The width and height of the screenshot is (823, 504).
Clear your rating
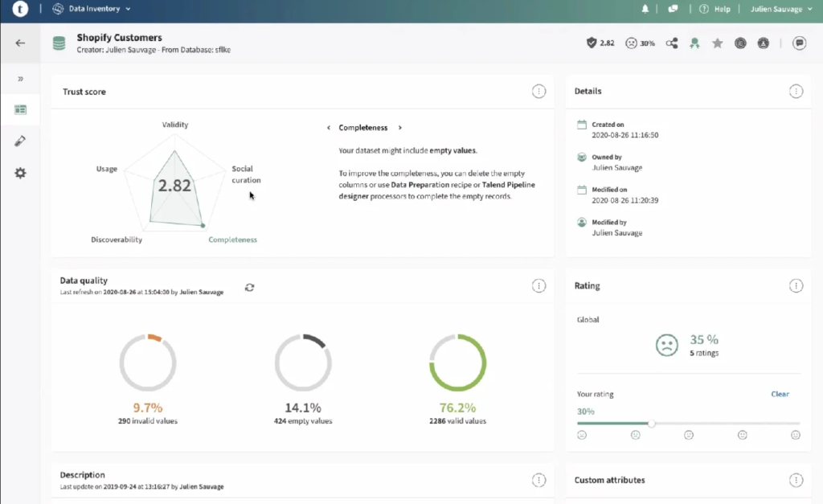780,394
